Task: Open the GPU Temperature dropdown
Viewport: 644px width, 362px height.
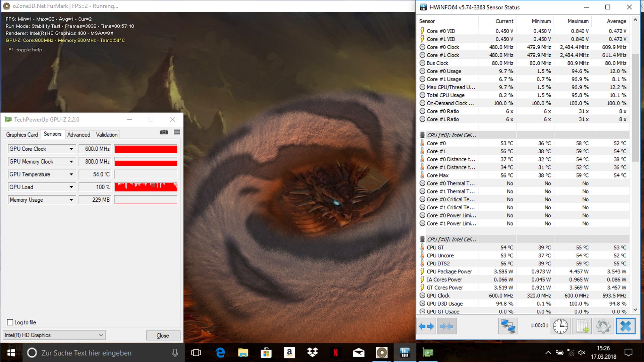Action: tap(71, 174)
